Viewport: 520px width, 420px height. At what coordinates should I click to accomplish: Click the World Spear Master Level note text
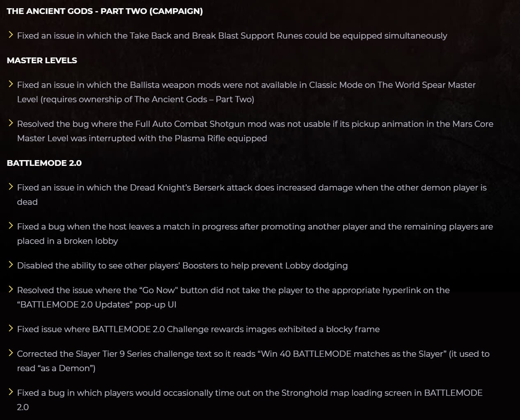246,85
